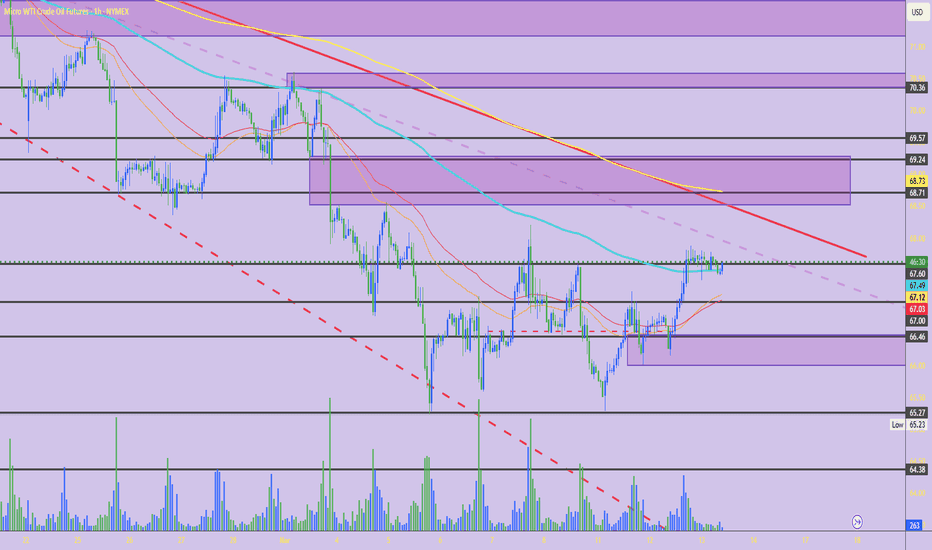Open the USD currency selector

917,12
